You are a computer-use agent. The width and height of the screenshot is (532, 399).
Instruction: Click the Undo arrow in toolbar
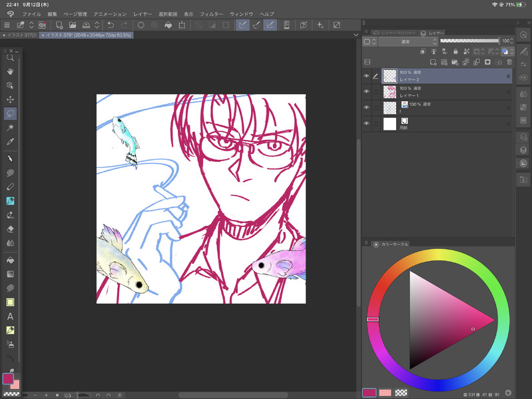111,25
